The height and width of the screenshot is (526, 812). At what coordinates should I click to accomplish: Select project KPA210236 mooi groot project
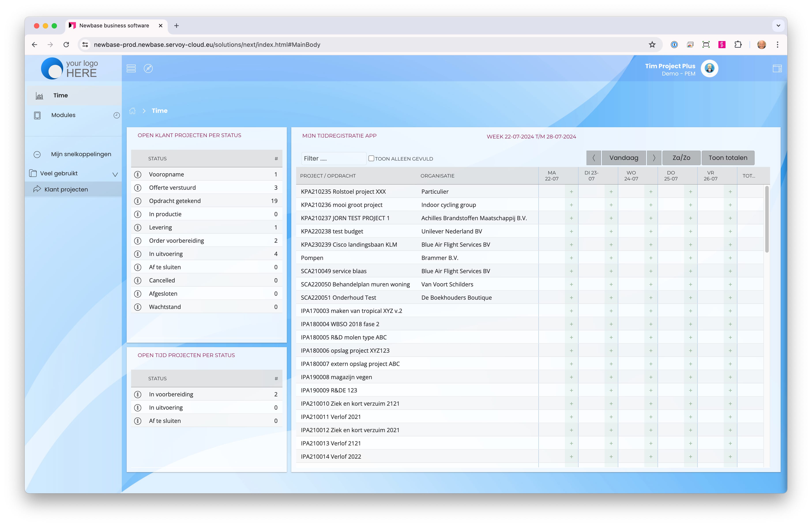click(342, 205)
